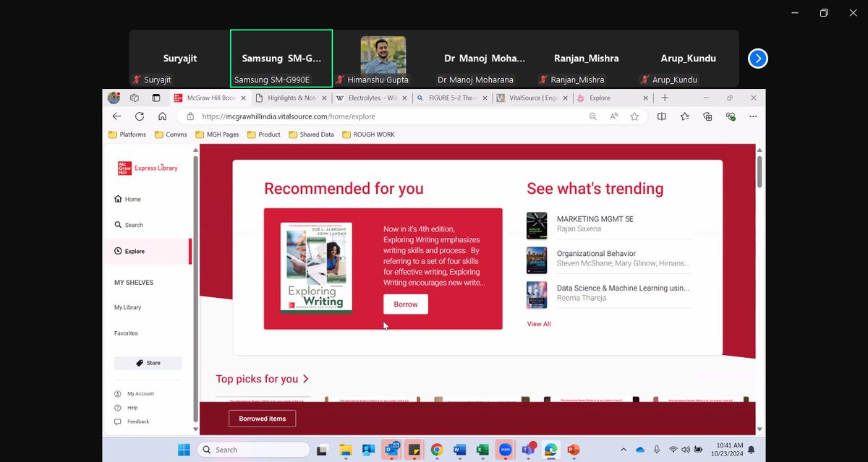Image resolution: width=868 pixels, height=462 pixels.
Task: Select Explore in the library sidebar
Action: tap(148, 252)
